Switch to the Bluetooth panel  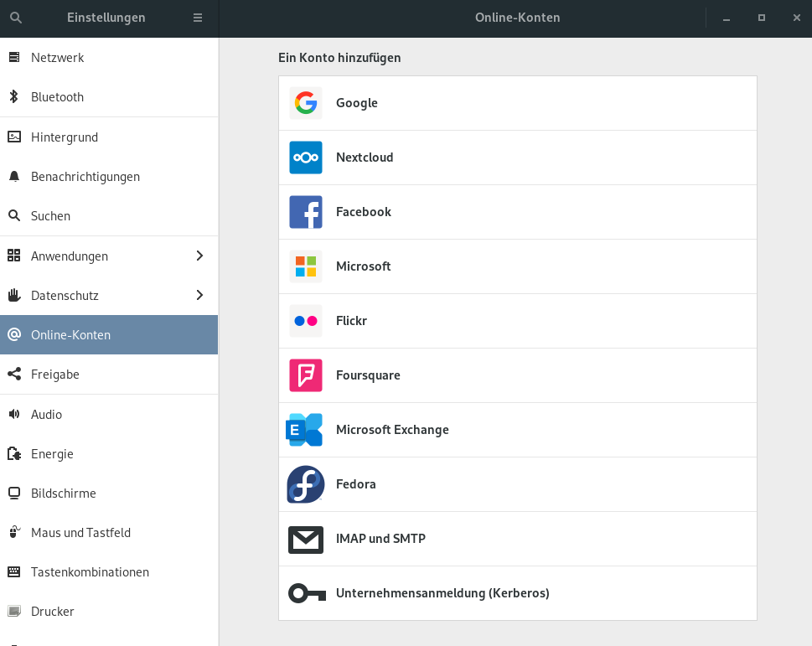(109, 97)
